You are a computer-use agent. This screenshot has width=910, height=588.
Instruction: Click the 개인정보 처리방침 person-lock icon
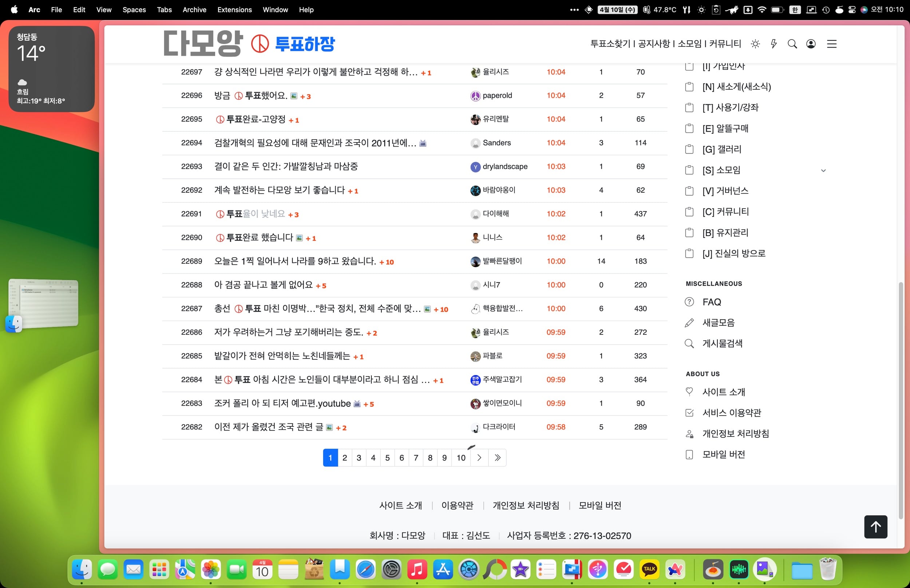pos(689,434)
